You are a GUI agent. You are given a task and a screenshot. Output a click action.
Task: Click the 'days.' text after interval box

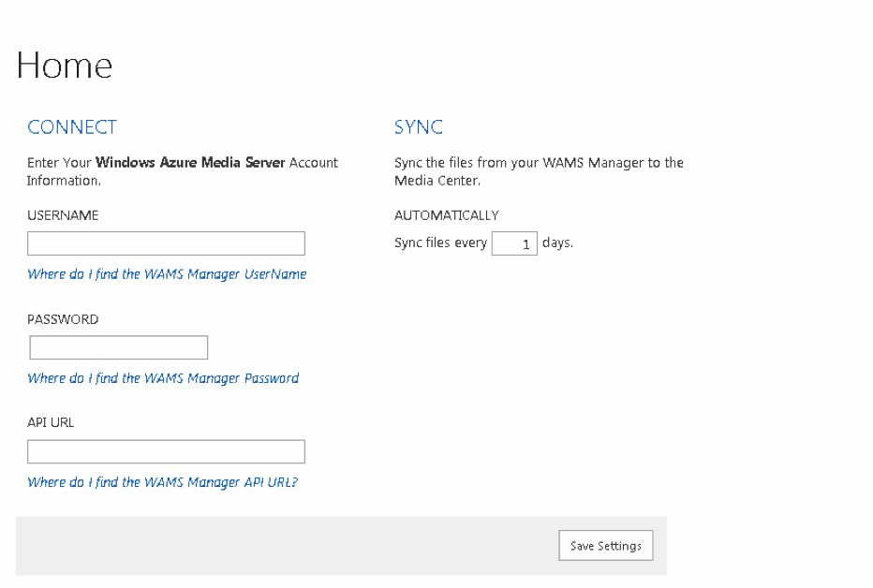pyautogui.click(x=558, y=243)
